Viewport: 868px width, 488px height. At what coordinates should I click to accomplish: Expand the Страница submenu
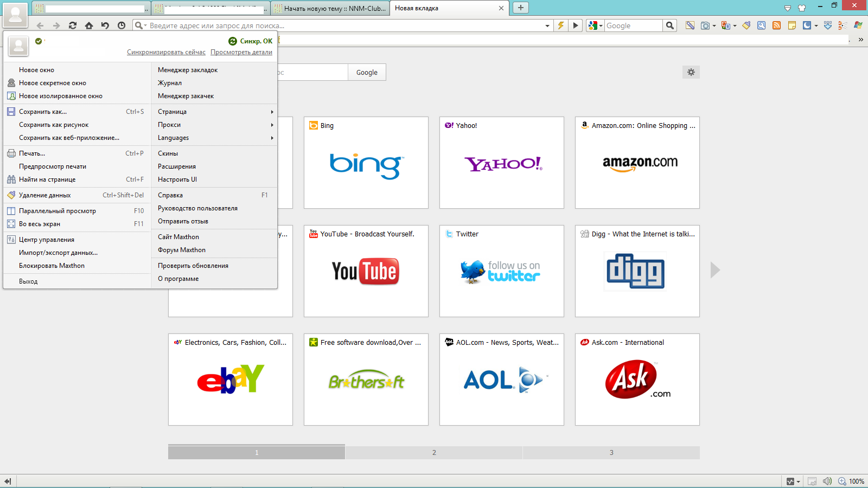coord(214,112)
